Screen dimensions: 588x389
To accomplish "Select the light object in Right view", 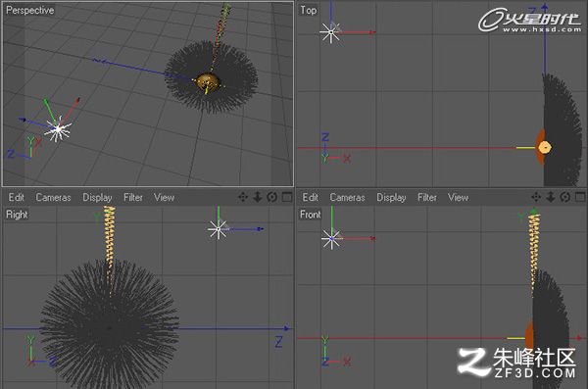I will [x=219, y=229].
